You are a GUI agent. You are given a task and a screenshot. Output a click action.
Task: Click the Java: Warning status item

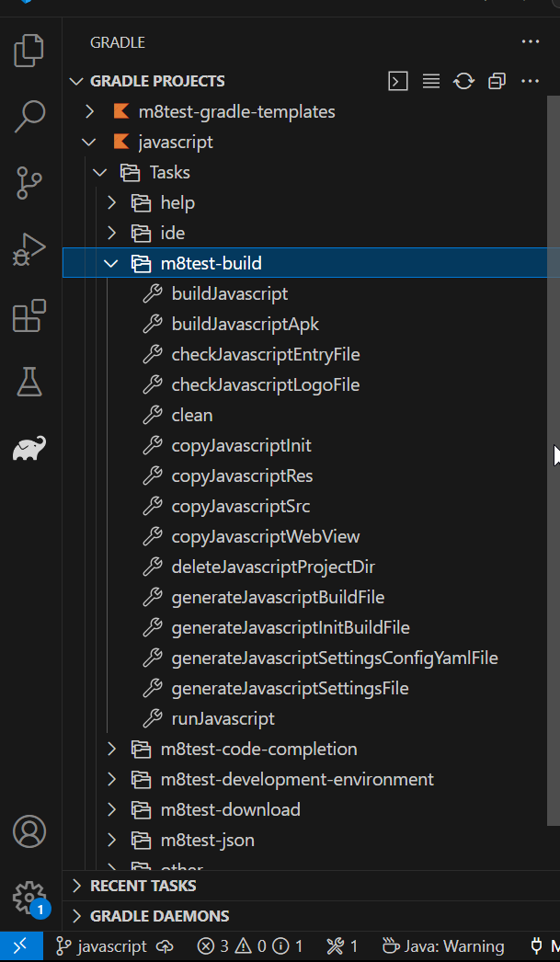pyautogui.click(x=443, y=946)
